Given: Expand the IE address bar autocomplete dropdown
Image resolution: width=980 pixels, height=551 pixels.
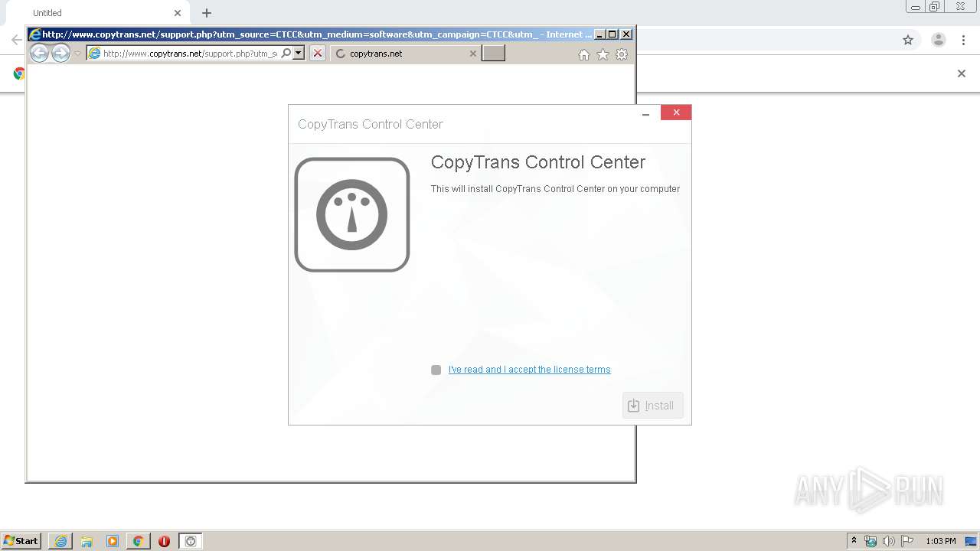Looking at the screenshot, I should click(x=299, y=53).
